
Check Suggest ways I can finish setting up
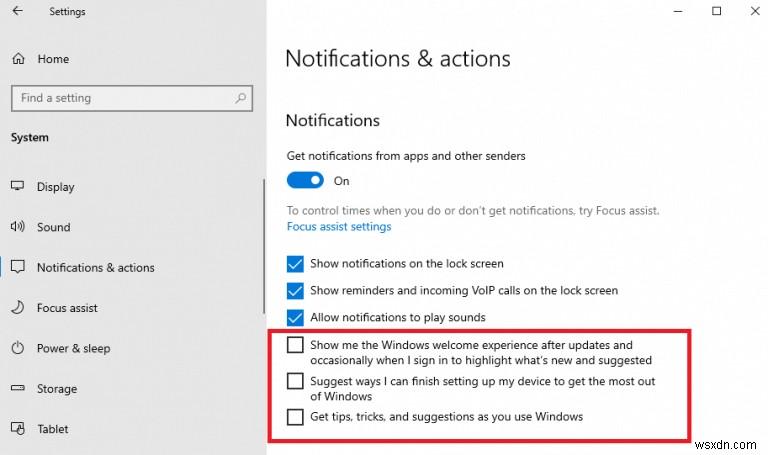295,381
